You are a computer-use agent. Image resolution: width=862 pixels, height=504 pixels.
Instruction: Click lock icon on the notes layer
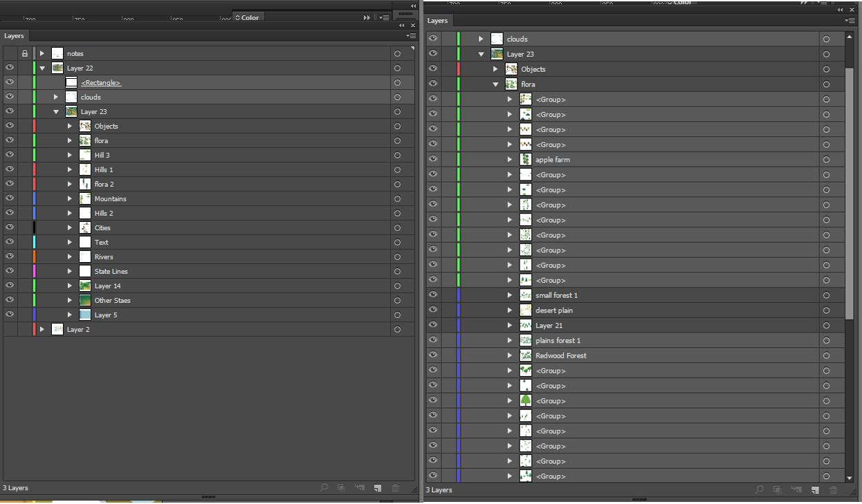(x=25, y=53)
